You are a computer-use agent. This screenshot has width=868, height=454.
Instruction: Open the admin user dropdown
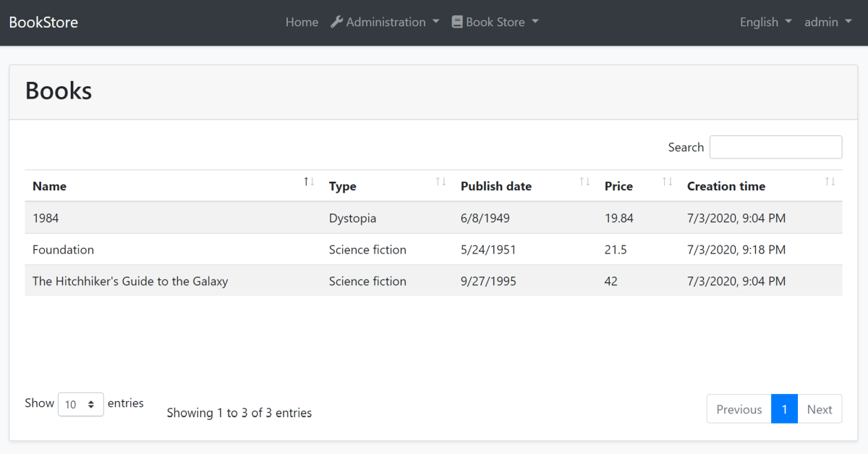(828, 22)
